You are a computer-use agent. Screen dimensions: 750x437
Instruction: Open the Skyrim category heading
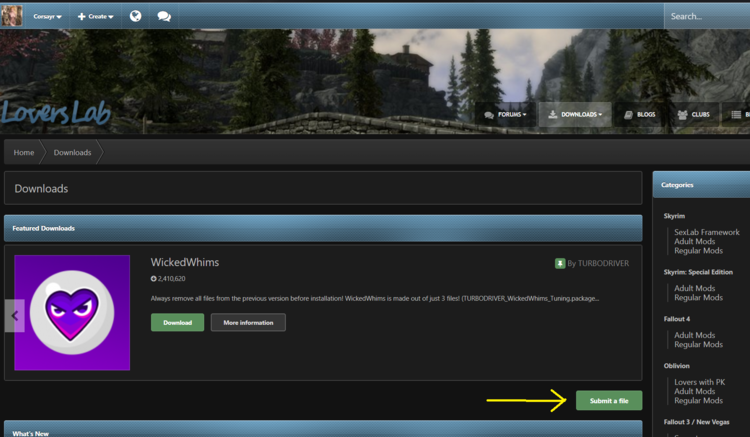click(x=674, y=216)
